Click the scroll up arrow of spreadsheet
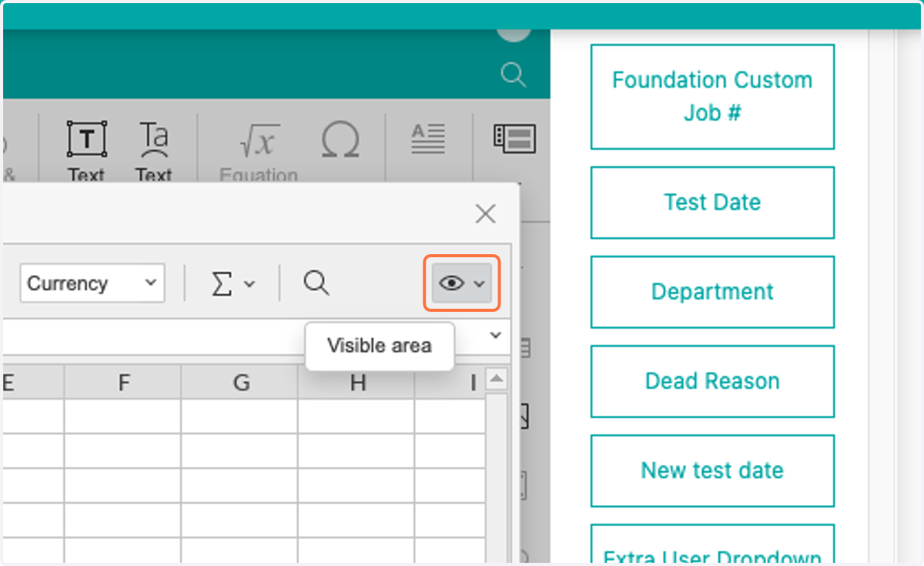The height and width of the screenshot is (566, 924). (497, 380)
